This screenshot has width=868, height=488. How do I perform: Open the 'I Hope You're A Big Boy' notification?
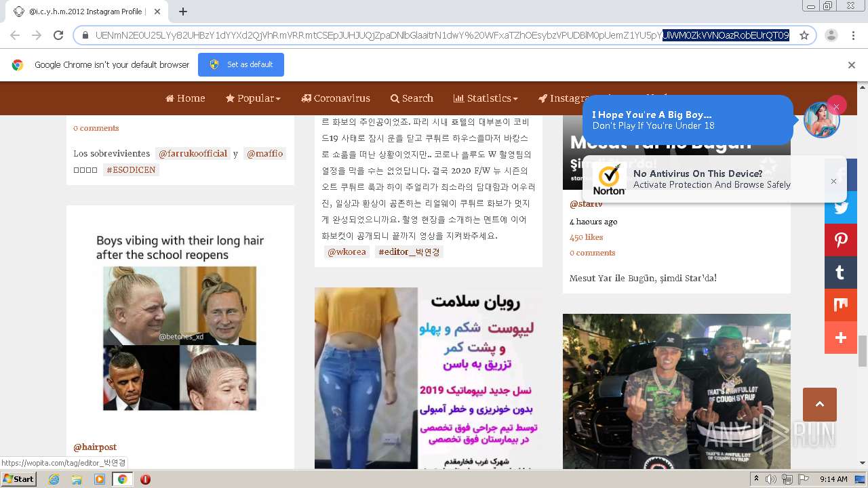688,120
